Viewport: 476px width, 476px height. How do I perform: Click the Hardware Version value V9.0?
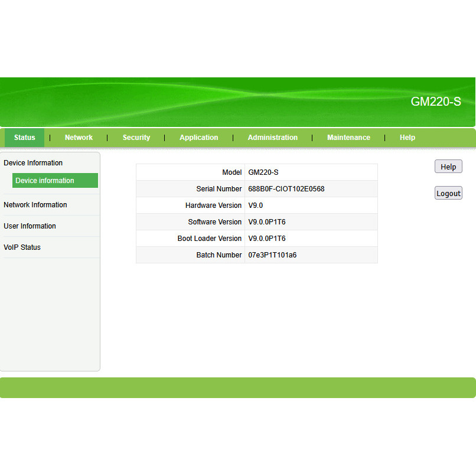click(x=256, y=206)
